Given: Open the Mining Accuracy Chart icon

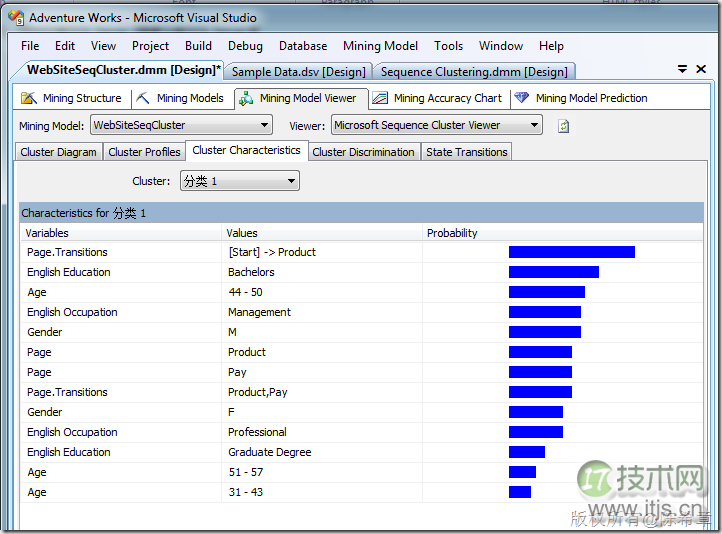Looking at the screenshot, I should (x=380, y=98).
